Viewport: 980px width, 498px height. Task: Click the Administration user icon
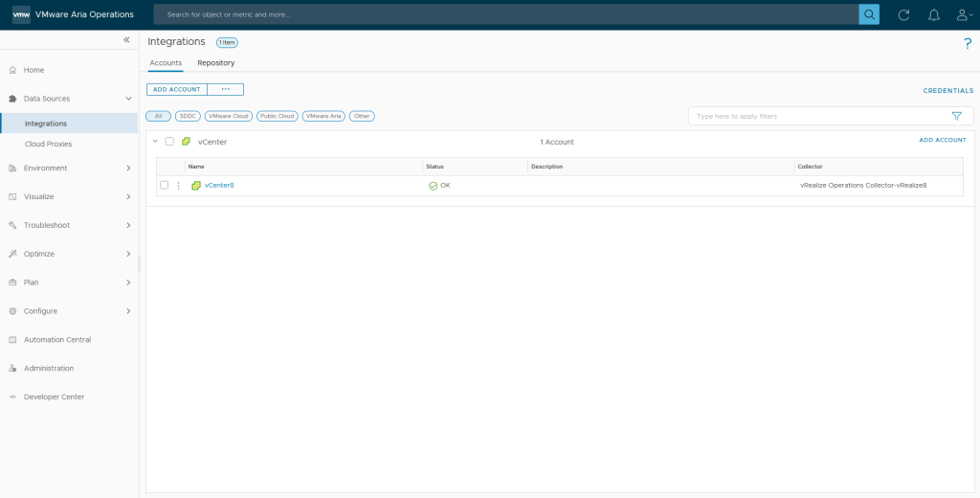[12, 369]
